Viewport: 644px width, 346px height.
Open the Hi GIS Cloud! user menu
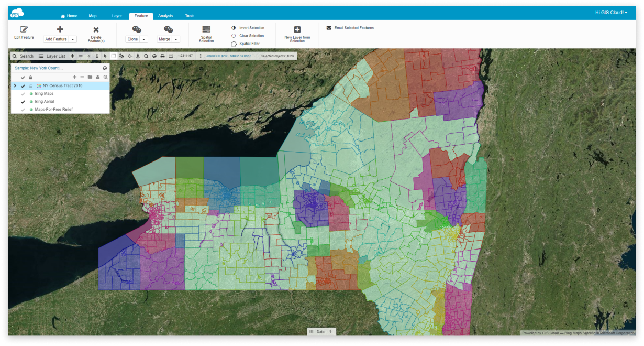[x=611, y=13]
